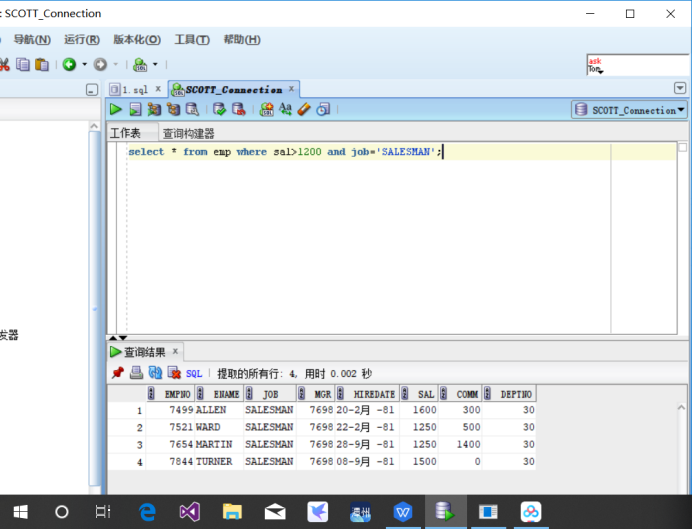Click the Cut scissors icon

coord(4,65)
